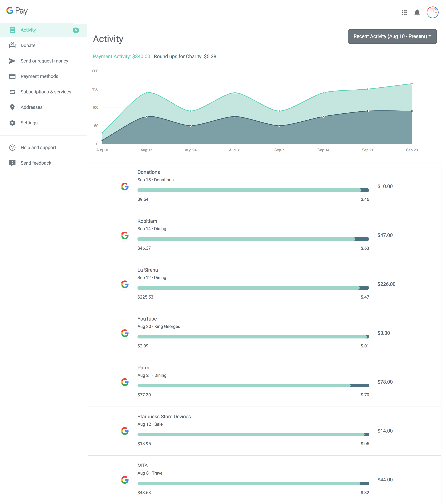Click the Aug 17 upper chart data point
The height and width of the screenshot is (504, 446).
click(x=146, y=93)
